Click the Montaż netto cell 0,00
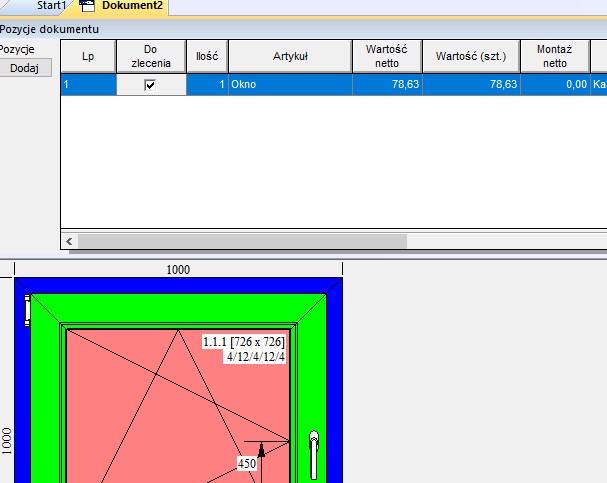The height and width of the screenshot is (483, 607). tap(555, 84)
